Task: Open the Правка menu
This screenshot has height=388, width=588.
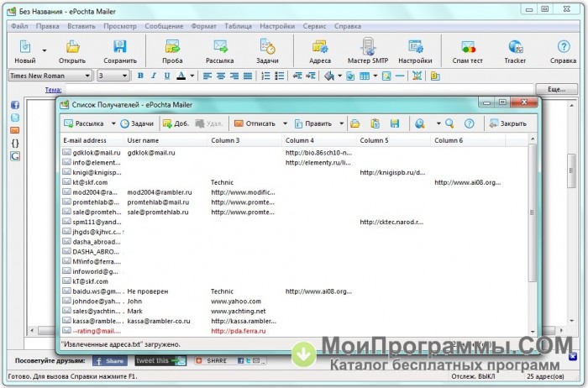Action: click(x=48, y=26)
